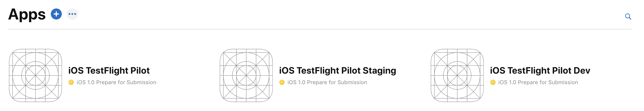The width and height of the screenshot is (644, 111).
Task: Click the search magnifier icon
Action: [628, 17]
